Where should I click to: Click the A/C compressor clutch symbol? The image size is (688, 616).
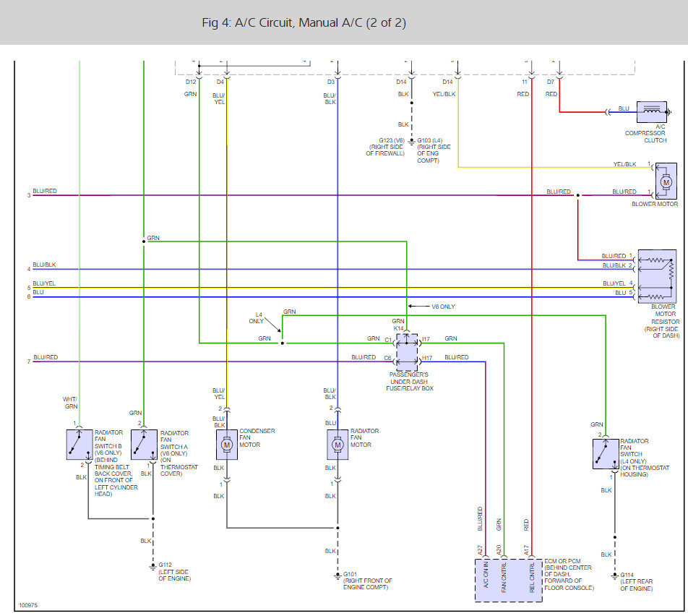click(x=652, y=112)
